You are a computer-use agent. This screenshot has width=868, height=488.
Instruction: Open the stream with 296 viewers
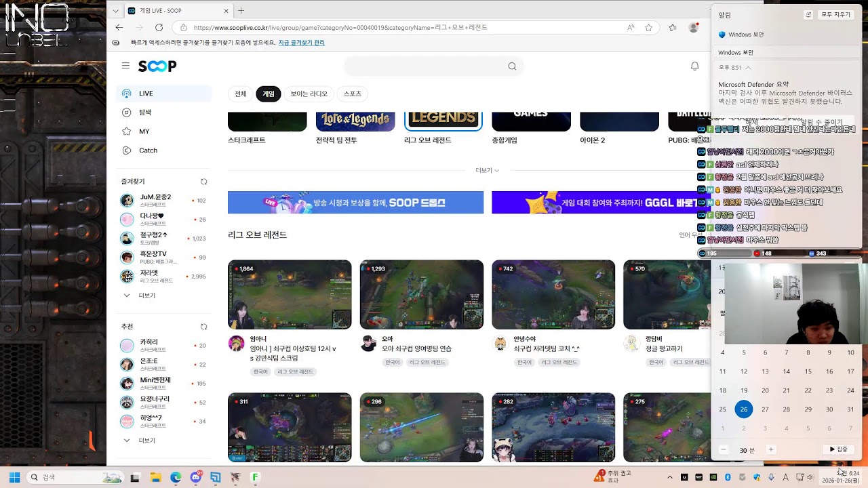coord(421,427)
